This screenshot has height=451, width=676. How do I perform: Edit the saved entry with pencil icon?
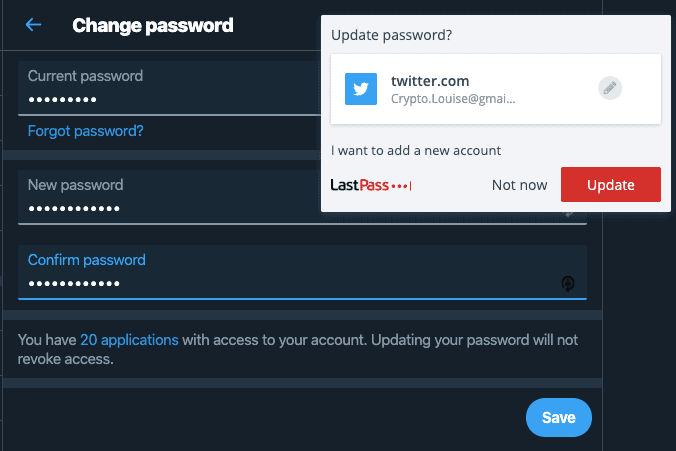[610, 88]
